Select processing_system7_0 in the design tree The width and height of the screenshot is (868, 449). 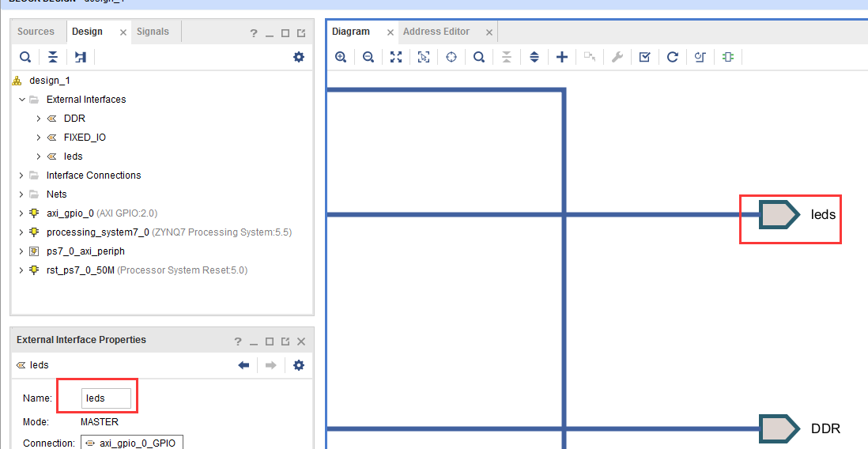coord(97,232)
